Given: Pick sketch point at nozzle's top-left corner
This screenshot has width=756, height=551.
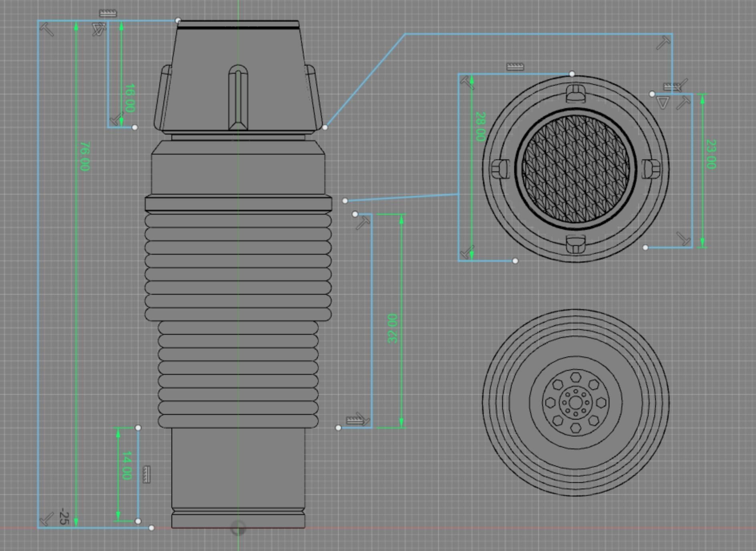Looking at the screenshot, I should point(178,20).
